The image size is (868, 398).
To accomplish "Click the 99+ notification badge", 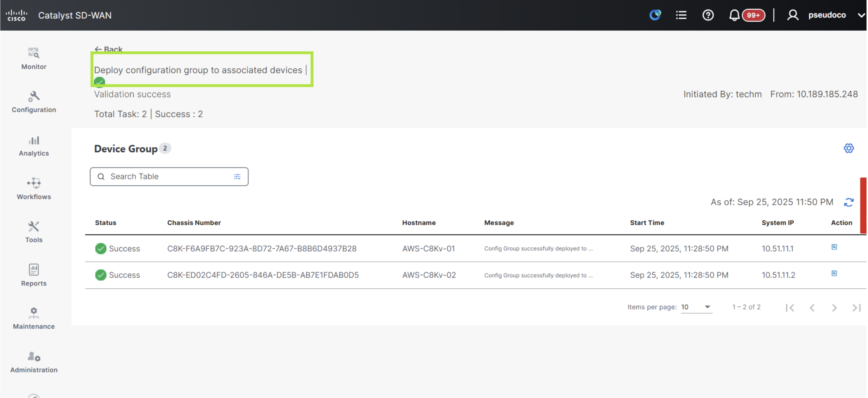I will pyautogui.click(x=754, y=15).
